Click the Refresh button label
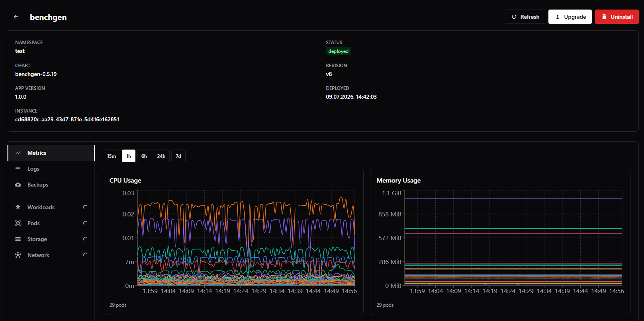Screen dimensions: 644x321 530,17
